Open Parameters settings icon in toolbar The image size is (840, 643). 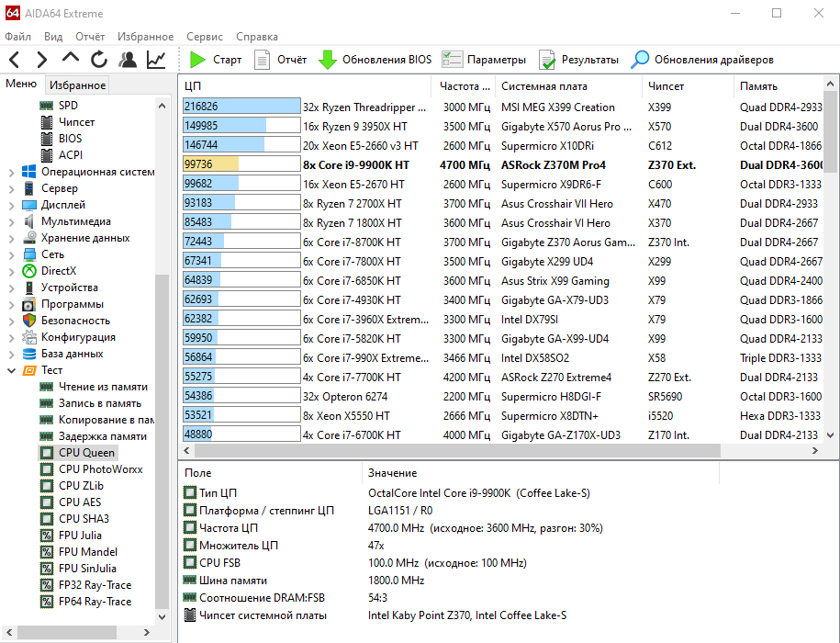[x=452, y=60]
